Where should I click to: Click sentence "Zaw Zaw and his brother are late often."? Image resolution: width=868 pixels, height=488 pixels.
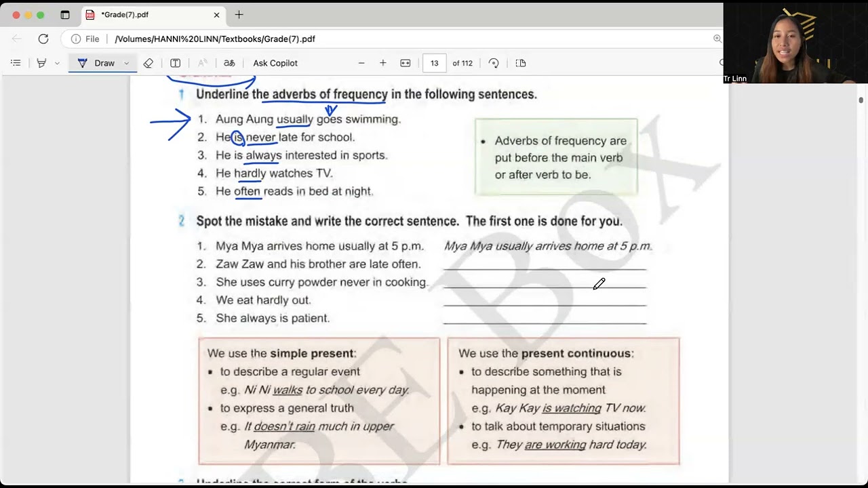click(x=318, y=264)
